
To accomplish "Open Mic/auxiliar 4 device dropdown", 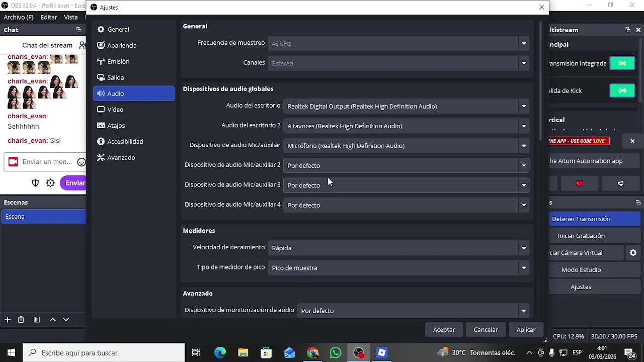I will [x=406, y=205].
